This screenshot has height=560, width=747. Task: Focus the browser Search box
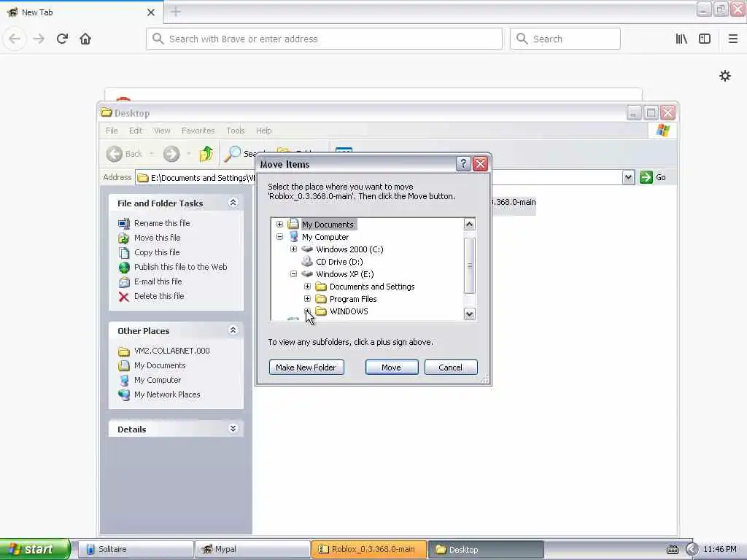(565, 39)
